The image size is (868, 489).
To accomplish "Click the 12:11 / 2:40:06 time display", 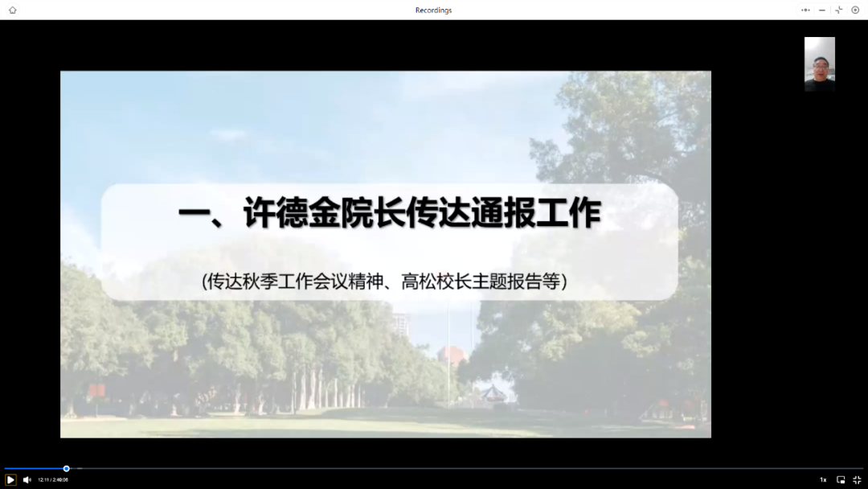I will tap(53, 479).
